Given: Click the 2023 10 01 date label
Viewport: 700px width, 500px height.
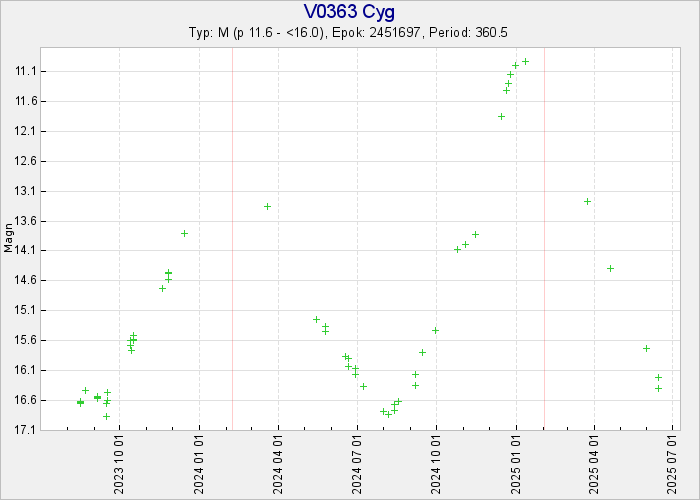Looking at the screenshot, I should [119, 465].
